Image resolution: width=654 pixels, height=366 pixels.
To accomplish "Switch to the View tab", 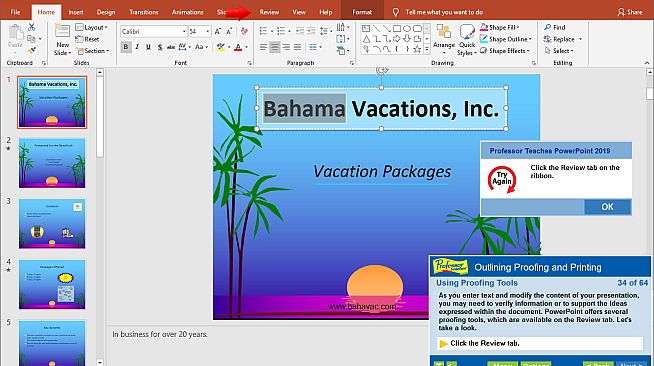I will tap(299, 12).
